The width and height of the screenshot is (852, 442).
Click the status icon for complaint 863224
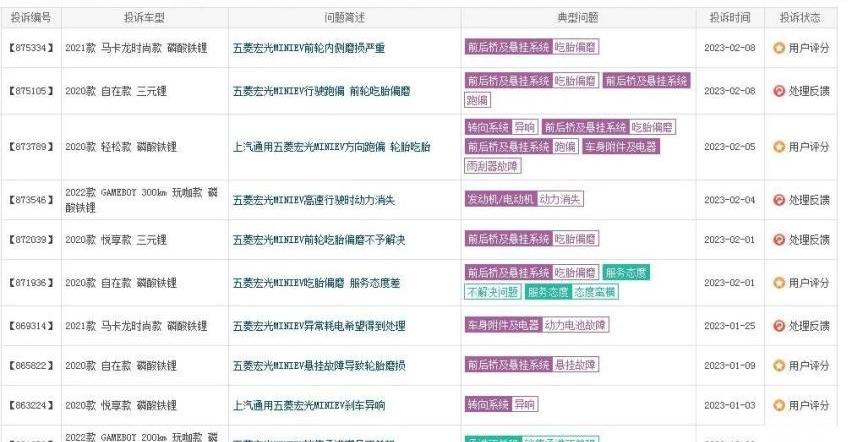(x=779, y=405)
